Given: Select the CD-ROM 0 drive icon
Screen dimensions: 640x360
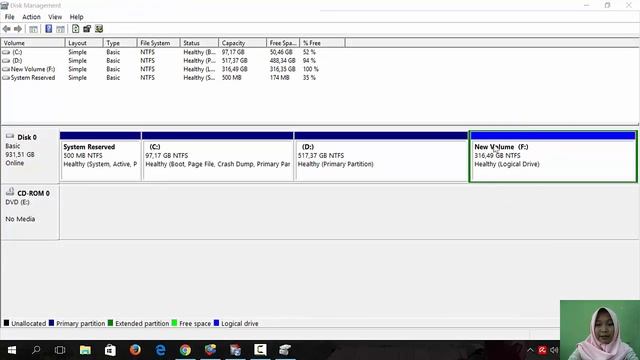Looking at the screenshot, I should tap(10, 191).
